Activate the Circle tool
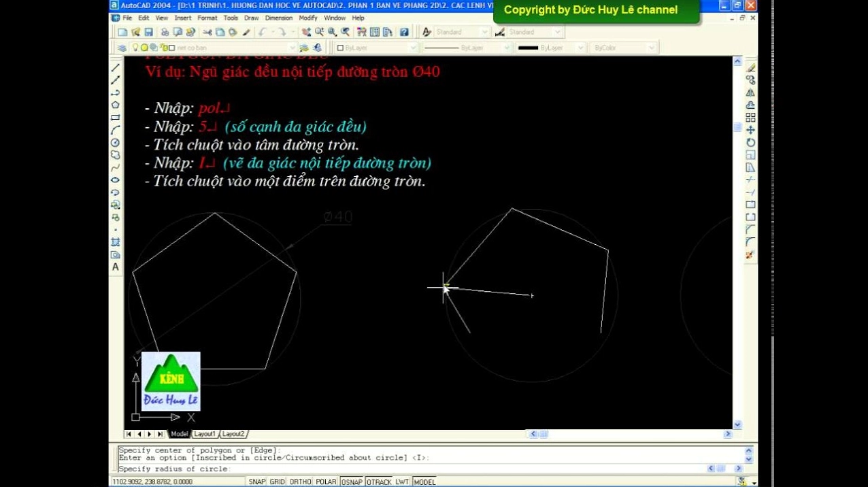Image resolution: width=868 pixels, height=487 pixels. point(116,142)
